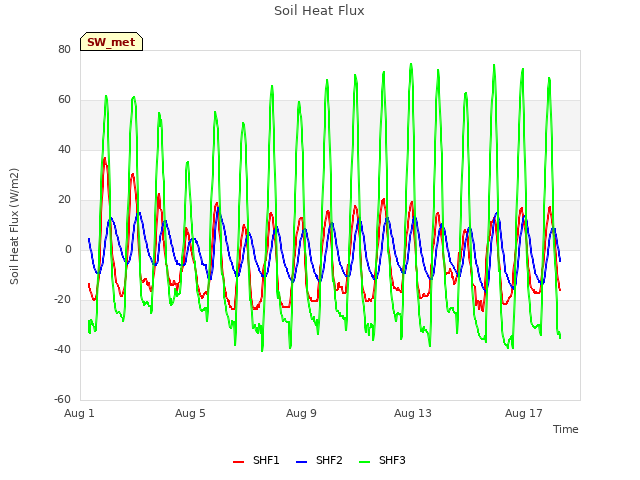Viewport: 640px width, 480px height.
Task: Click the red SHF1 legend color marker
Action: coord(238,462)
